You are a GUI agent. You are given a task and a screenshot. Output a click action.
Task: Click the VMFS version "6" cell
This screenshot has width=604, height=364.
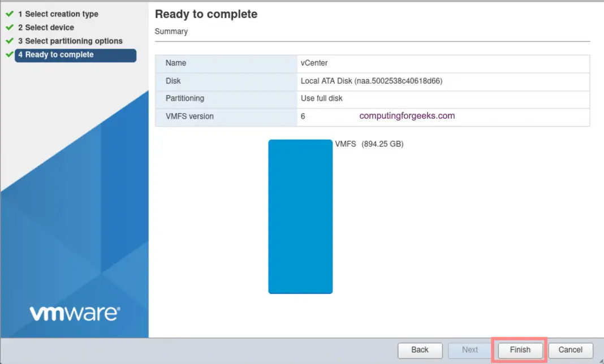click(303, 116)
